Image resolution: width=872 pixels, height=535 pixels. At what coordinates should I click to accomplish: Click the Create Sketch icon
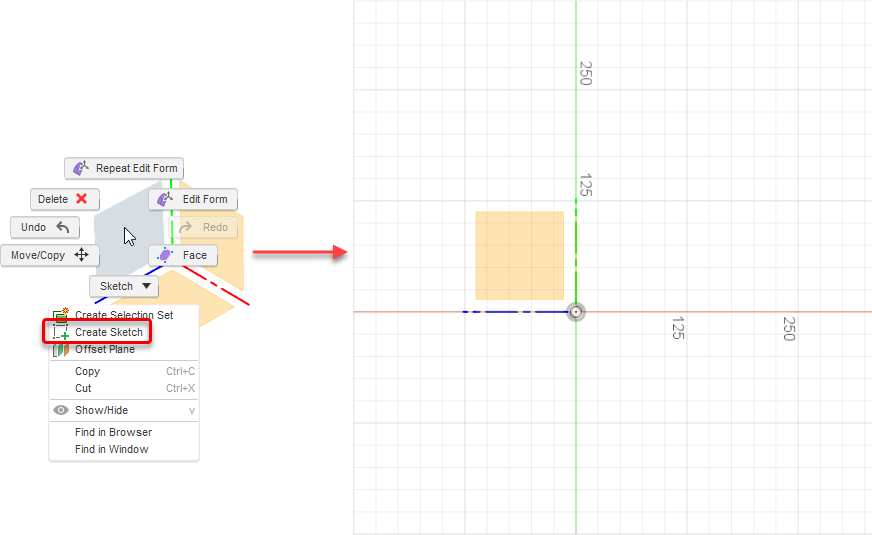coord(61,333)
